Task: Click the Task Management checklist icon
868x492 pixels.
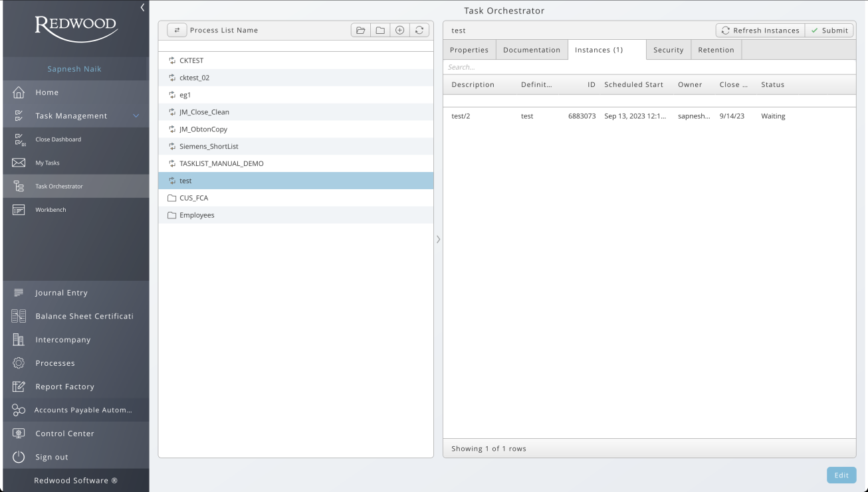Action: click(x=19, y=116)
